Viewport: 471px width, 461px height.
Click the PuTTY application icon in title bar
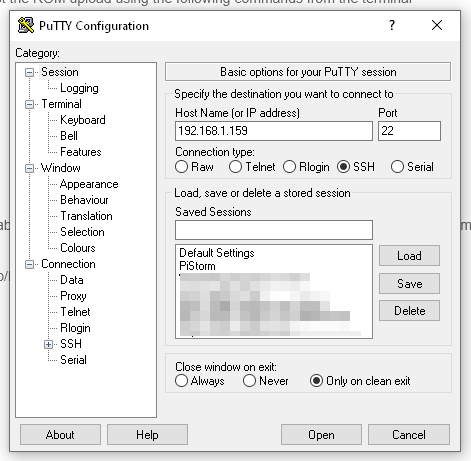[26, 25]
